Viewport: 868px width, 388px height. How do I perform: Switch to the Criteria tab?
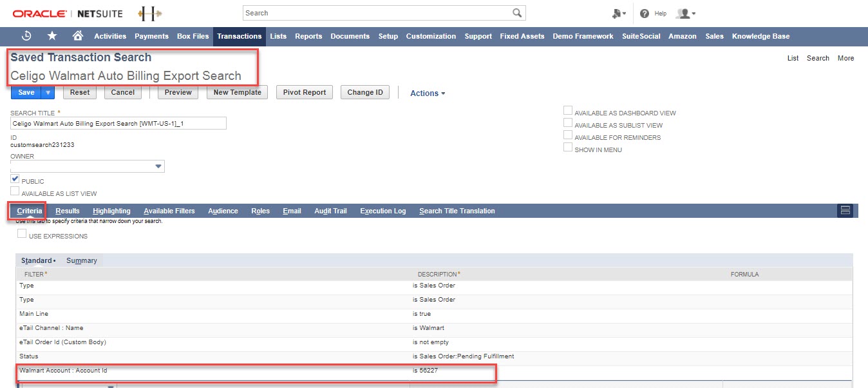point(30,211)
